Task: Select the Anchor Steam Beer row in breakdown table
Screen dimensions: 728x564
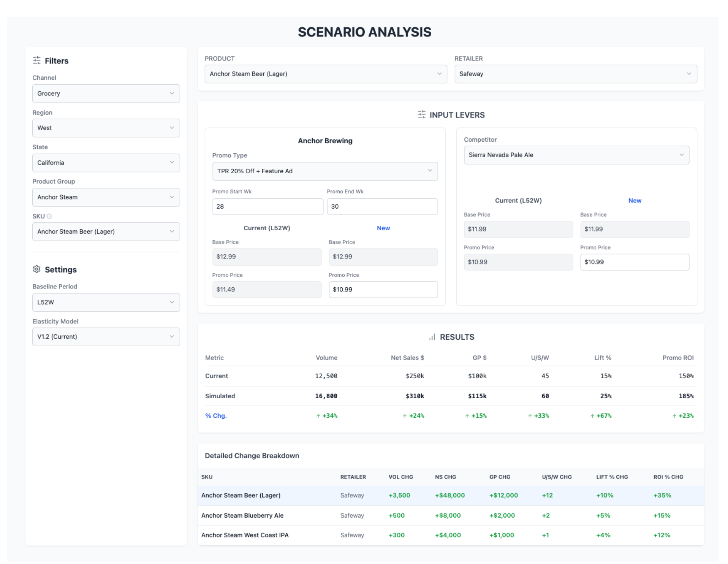Action: pos(241,495)
